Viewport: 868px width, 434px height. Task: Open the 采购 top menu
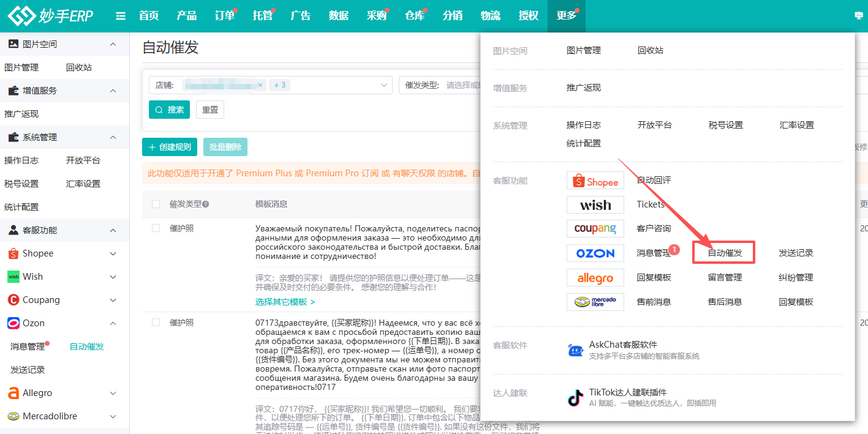click(x=377, y=16)
